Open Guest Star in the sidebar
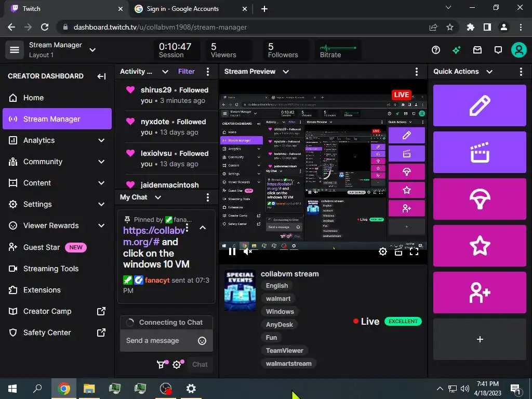The height and width of the screenshot is (399, 532). [x=57, y=247]
